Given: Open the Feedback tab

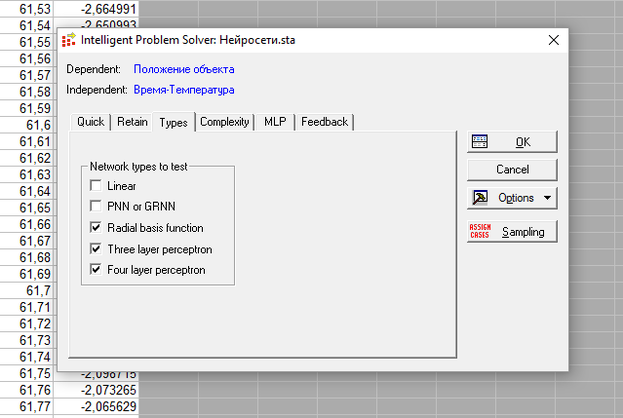Looking at the screenshot, I should click(324, 122).
